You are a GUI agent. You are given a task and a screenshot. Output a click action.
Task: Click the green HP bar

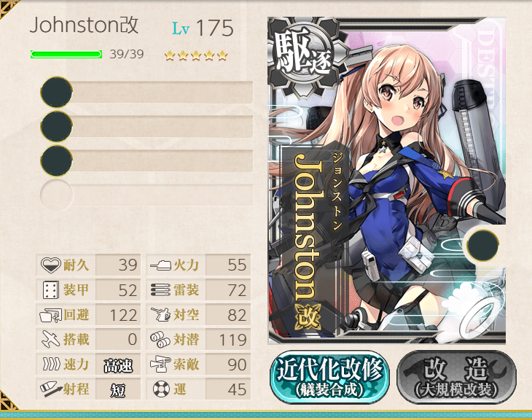66,55
